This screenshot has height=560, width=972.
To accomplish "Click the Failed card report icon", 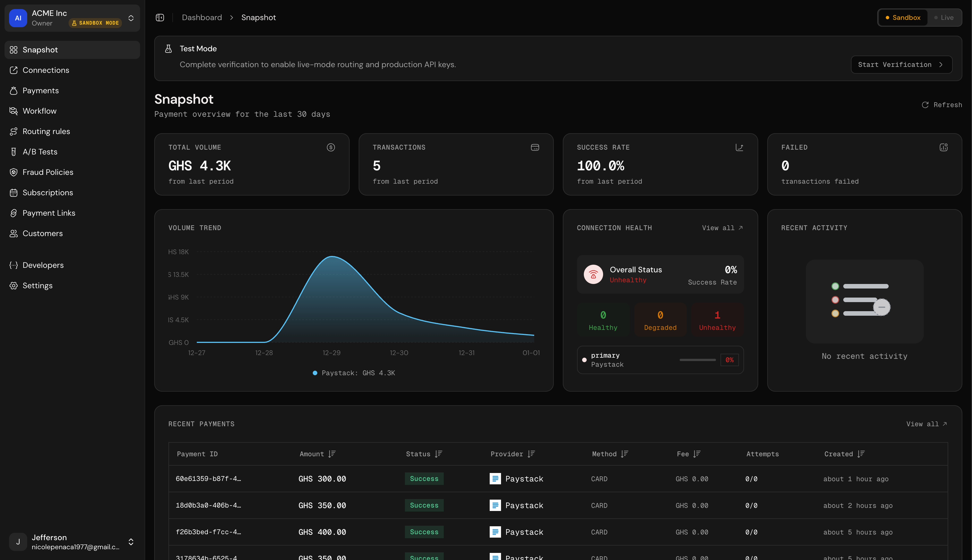I will click(x=943, y=147).
